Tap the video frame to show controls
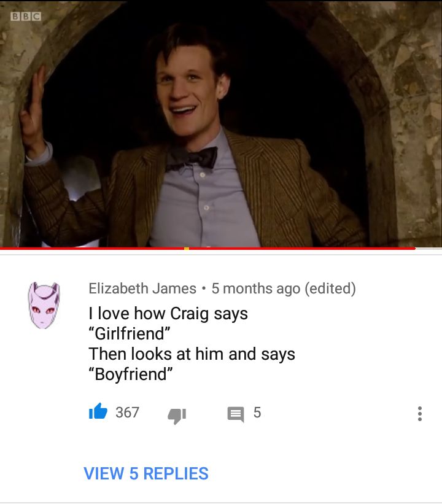This screenshot has height=504, width=442. click(x=221, y=123)
